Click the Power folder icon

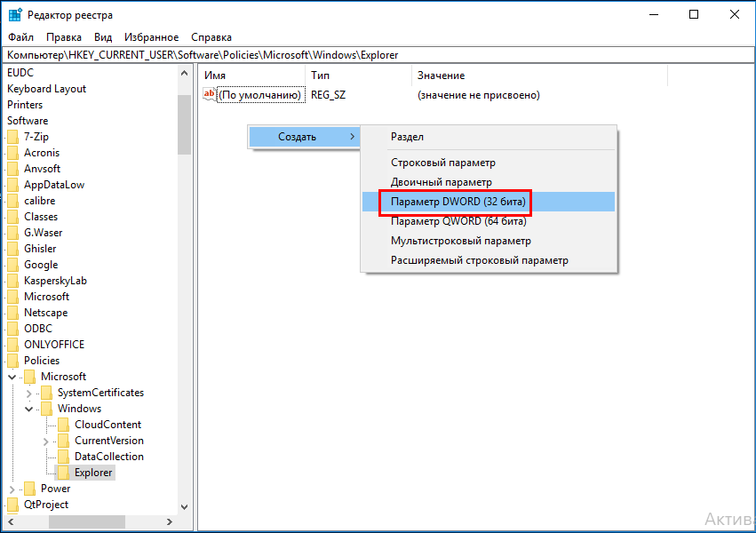[x=30, y=489]
